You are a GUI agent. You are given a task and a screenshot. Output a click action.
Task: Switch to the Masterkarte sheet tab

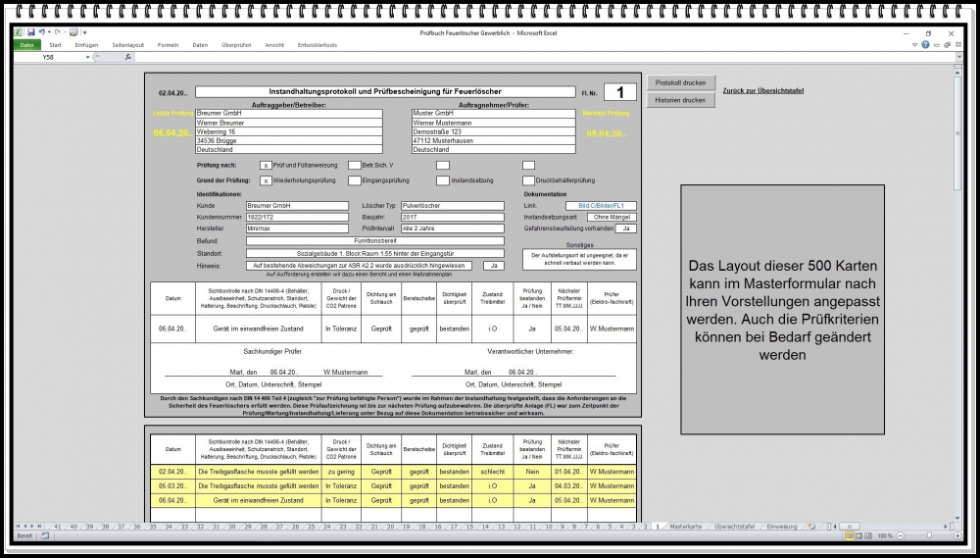pos(685,526)
